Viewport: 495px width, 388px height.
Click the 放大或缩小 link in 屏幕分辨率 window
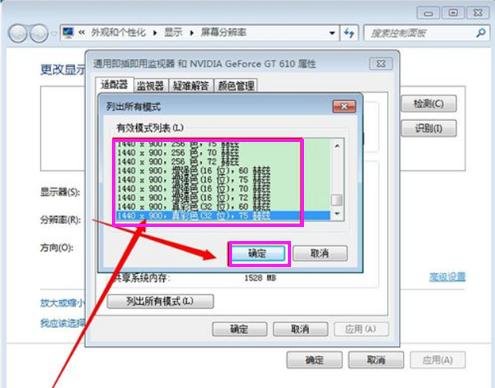click(x=63, y=303)
